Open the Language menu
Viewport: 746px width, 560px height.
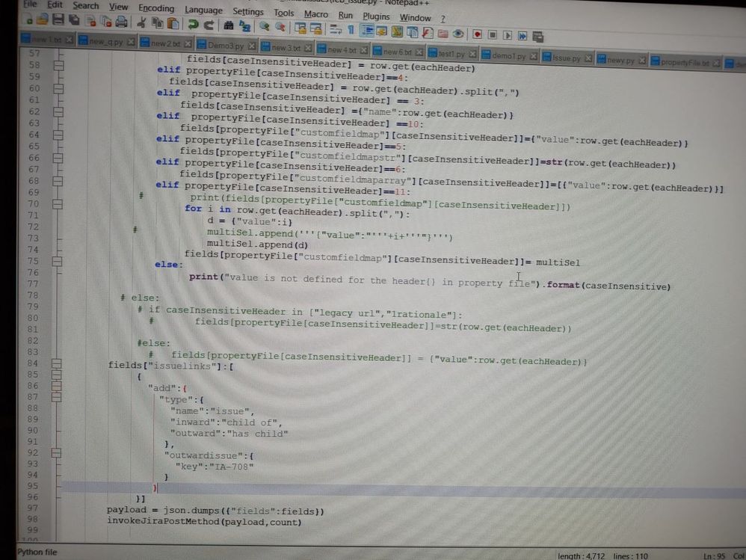pos(203,10)
